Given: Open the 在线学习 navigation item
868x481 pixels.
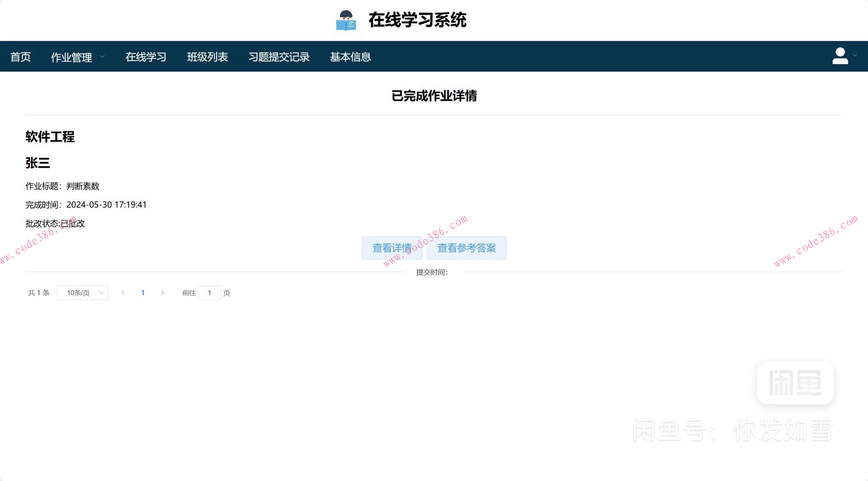Looking at the screenshot, I should 146,57.
